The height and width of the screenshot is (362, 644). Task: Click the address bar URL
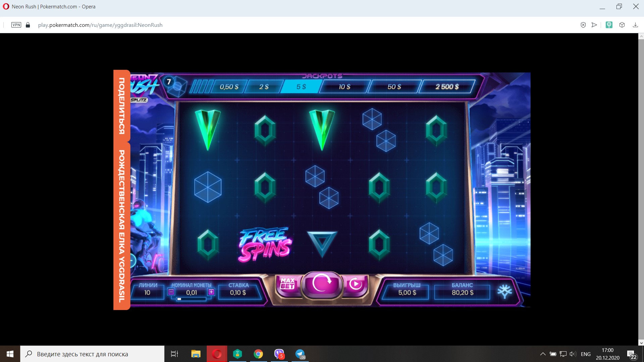[100, 25]
